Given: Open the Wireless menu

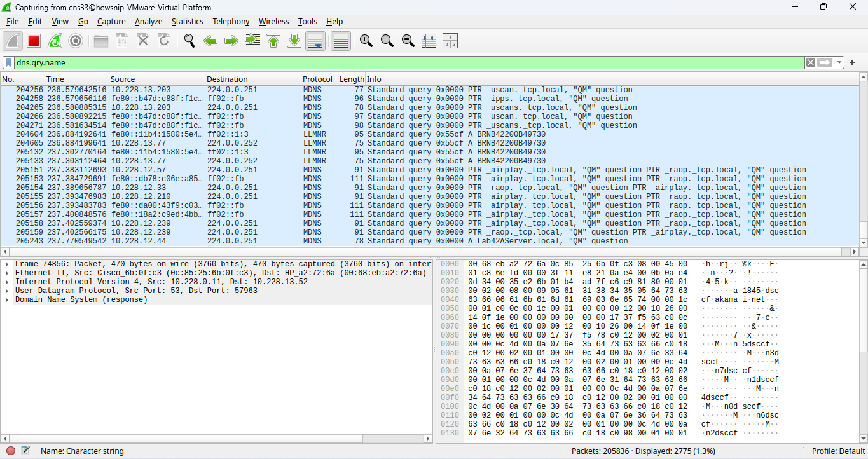Looking at the screenshot, I should 273,21.
